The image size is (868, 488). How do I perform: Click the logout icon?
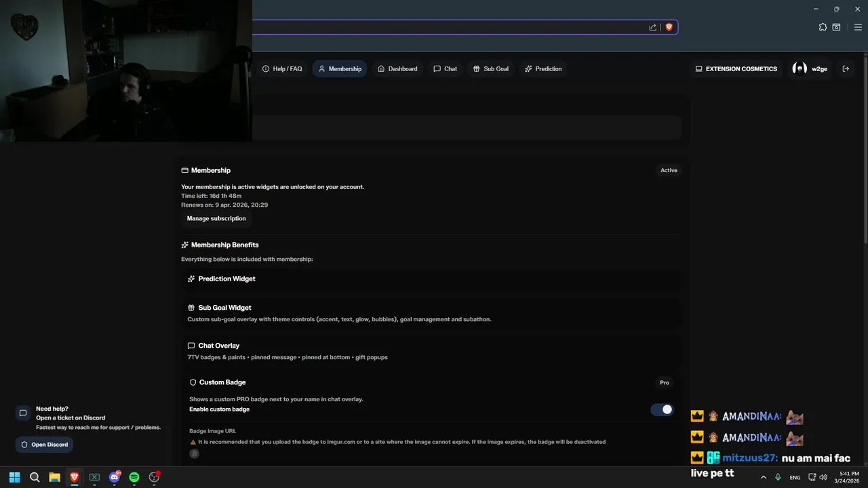click(x=846, y=68)
